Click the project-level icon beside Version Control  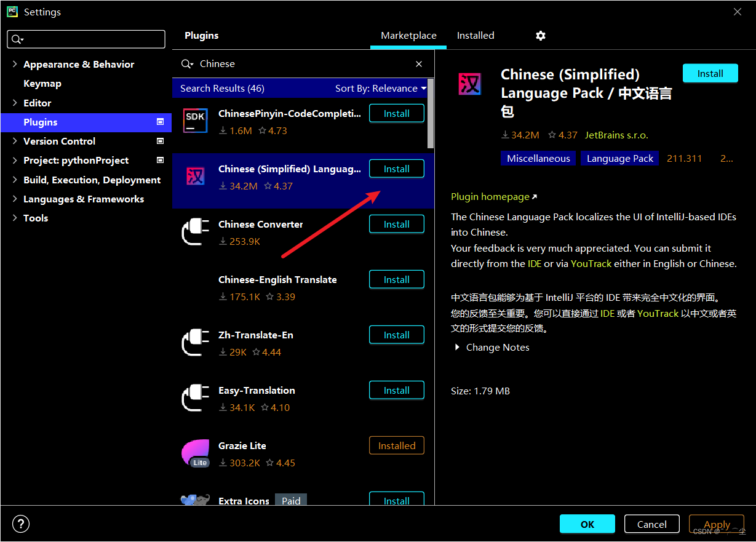pyautogui.click(x=160, y=141)
